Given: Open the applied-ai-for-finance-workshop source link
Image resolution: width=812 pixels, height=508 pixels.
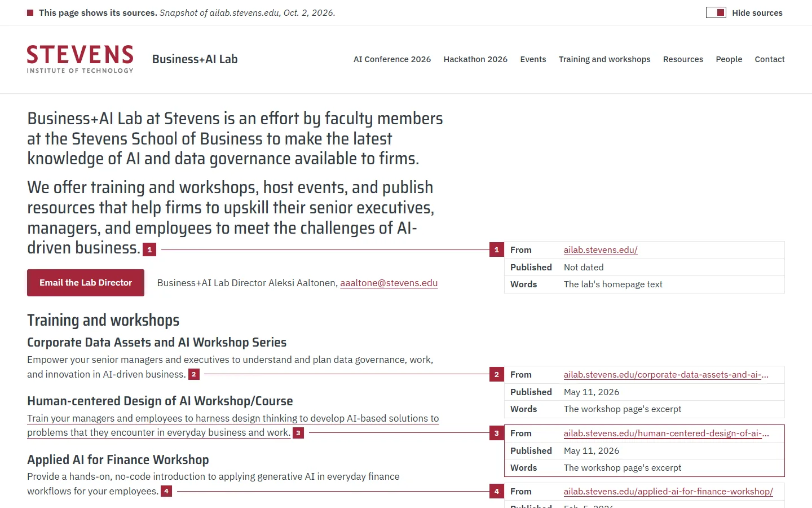Looking at the screenshot, I should pyautogui.click(x=668, y=492).
